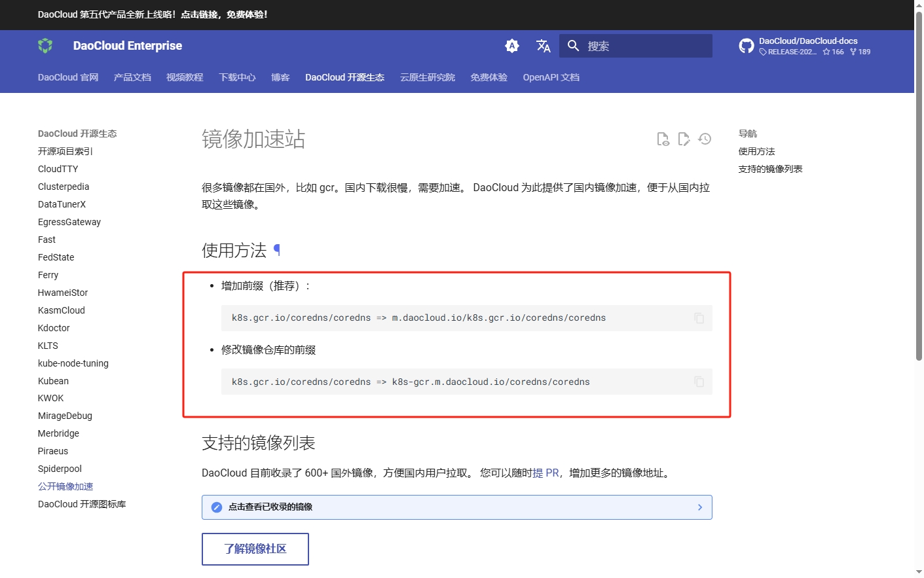Open the 云原生研究院 tab
The width and height of the screenshot is (924, 578).
[428, 77]
